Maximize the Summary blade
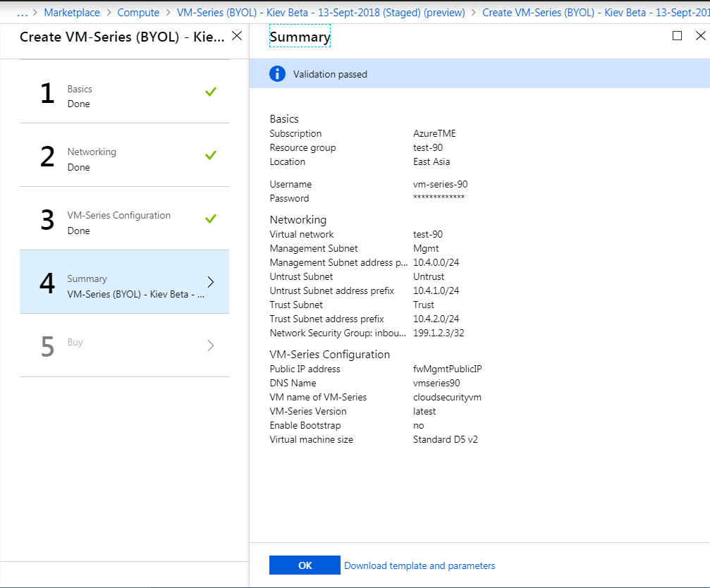 coord(677,36)
